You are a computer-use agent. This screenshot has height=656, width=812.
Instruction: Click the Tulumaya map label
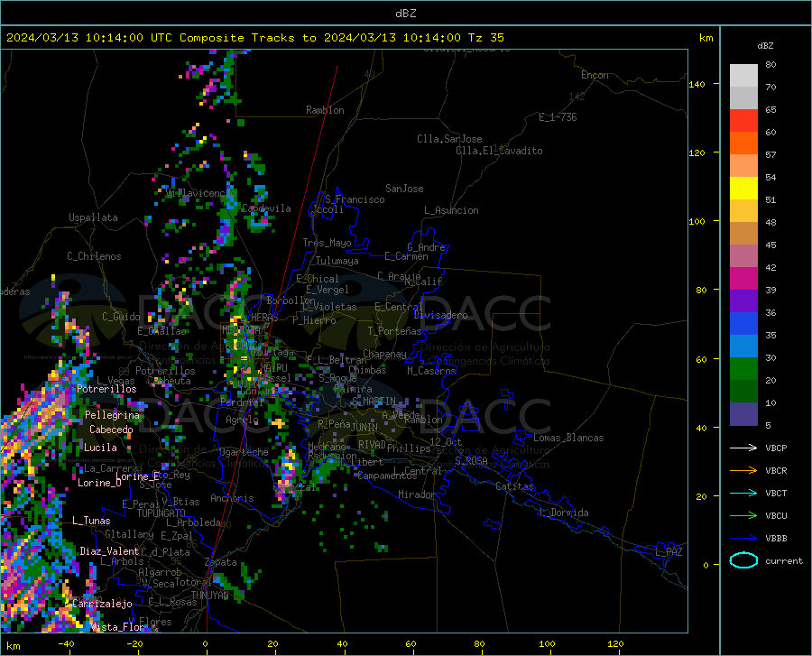pyautogui.click(x=337, y=261)
